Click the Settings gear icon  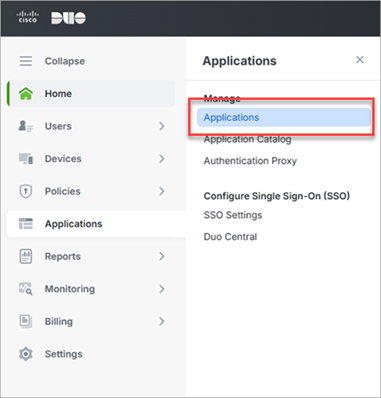click(x=26, y=354)
